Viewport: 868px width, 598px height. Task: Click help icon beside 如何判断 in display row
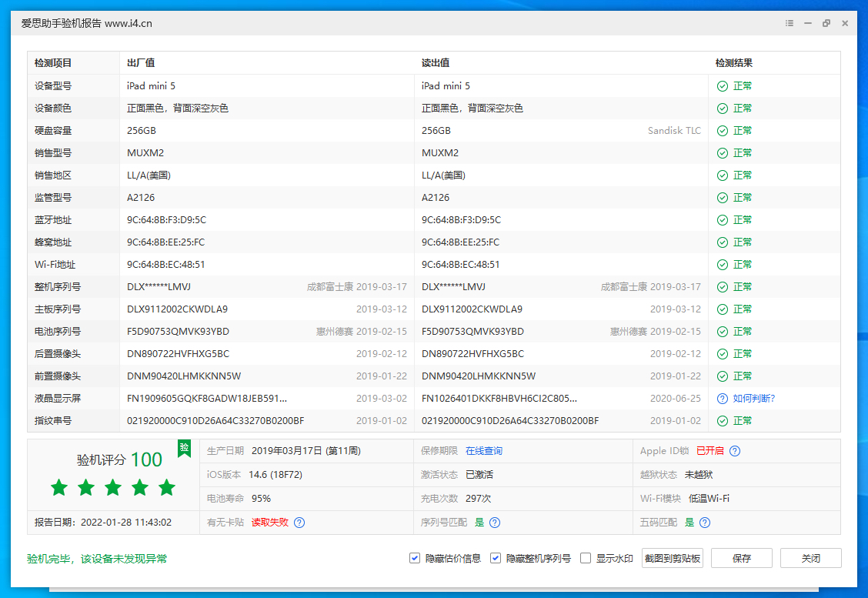point(722,399)
